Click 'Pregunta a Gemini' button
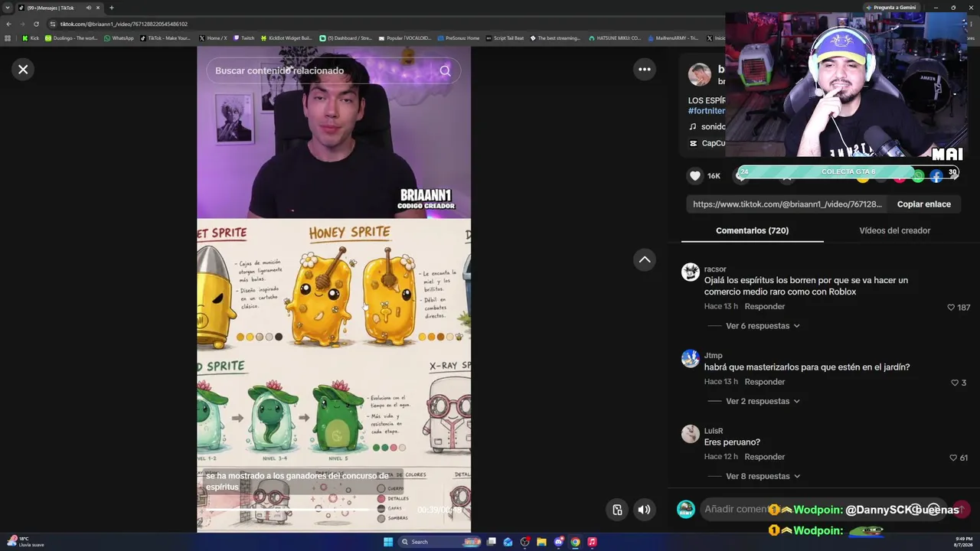The width and height of the screenshot is (980, 551). [x=890, y=8]
